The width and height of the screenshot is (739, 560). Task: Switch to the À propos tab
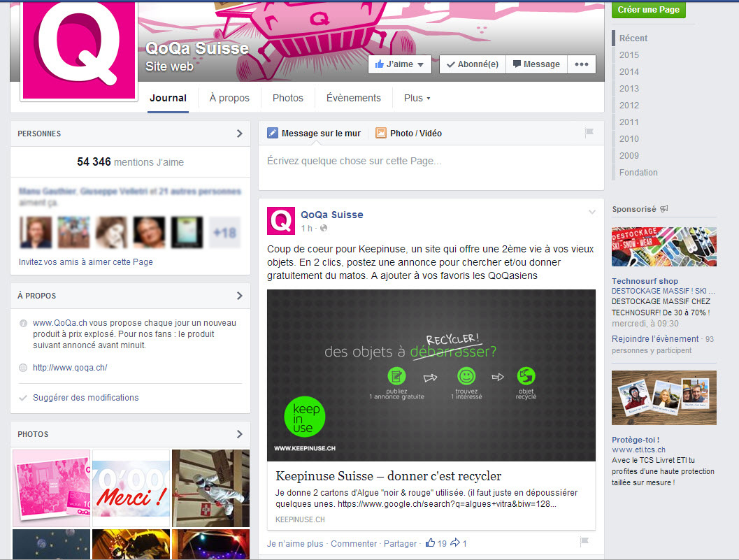click(x=229, y=98)
